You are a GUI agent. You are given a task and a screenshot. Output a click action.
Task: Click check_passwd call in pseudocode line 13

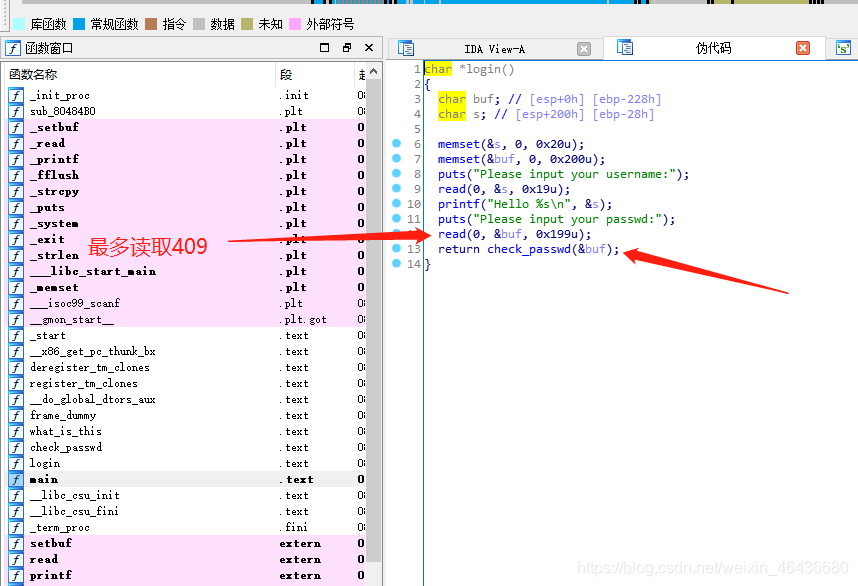(529, 249)
